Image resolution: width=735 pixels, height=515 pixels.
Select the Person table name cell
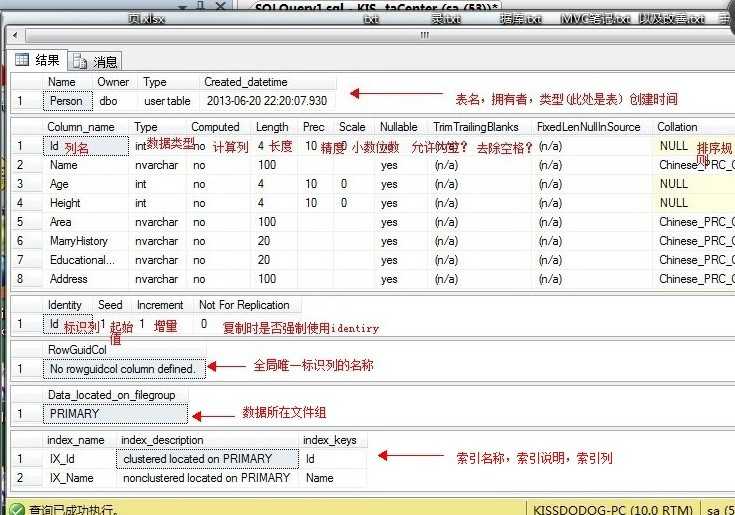click(68, 101)
